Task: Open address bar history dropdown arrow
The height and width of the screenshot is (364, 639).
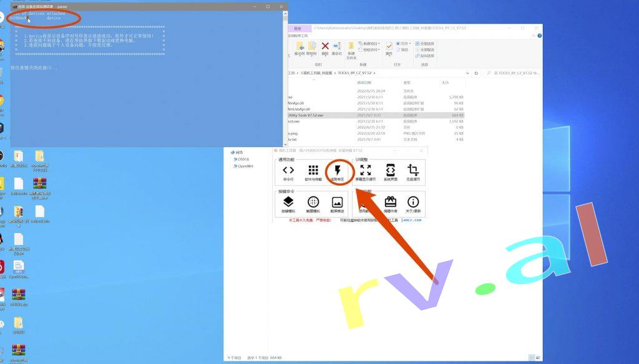Action: point(468,73)
